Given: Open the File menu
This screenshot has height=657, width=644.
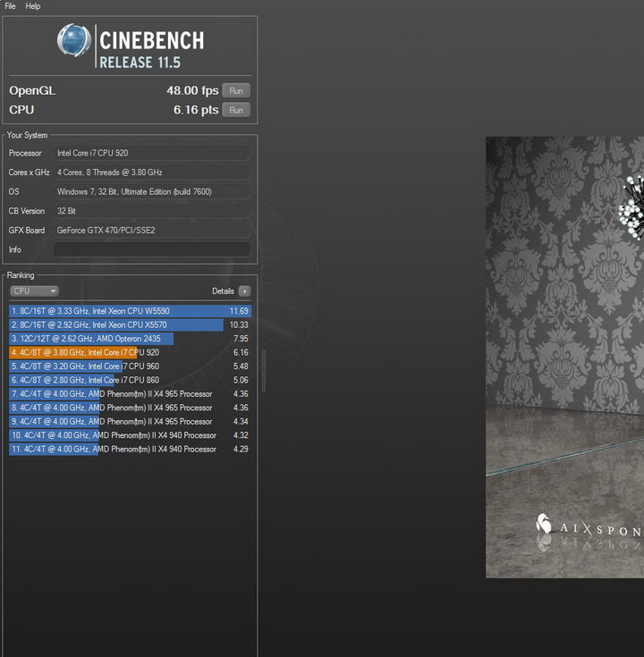Looking at the screenshot, I should (x=10, y=6).
